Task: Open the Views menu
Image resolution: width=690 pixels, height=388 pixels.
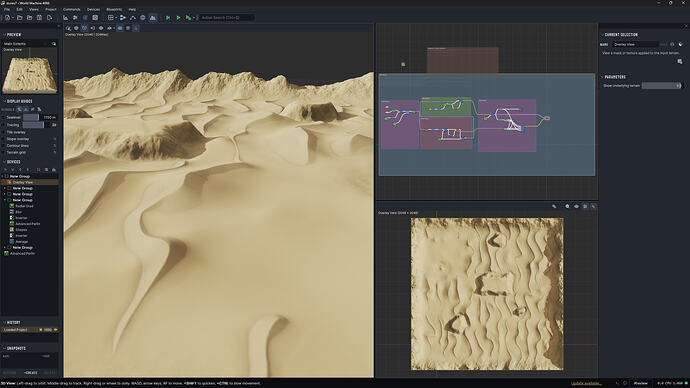Action: click(34, 9)
